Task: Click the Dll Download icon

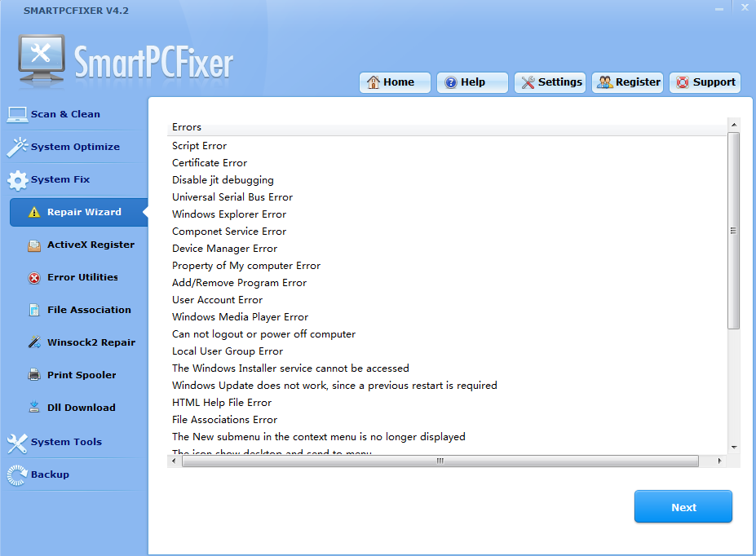Action: click(x=34, y=408)
